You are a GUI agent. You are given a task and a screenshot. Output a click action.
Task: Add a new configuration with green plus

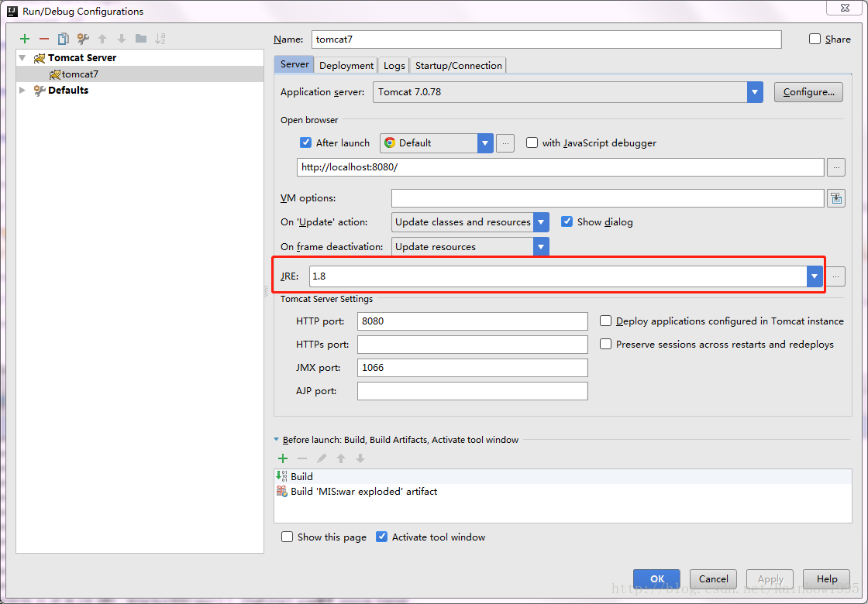point(24,39)
